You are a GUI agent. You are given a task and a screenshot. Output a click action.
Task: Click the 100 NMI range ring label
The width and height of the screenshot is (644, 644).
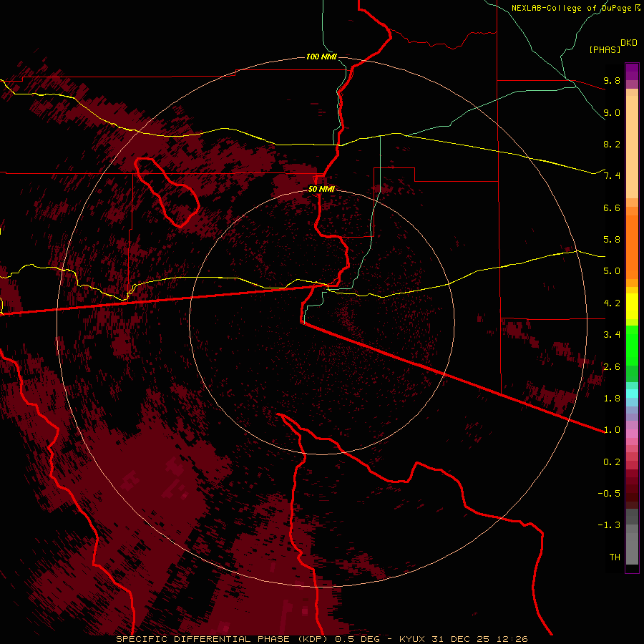[321, 57]
